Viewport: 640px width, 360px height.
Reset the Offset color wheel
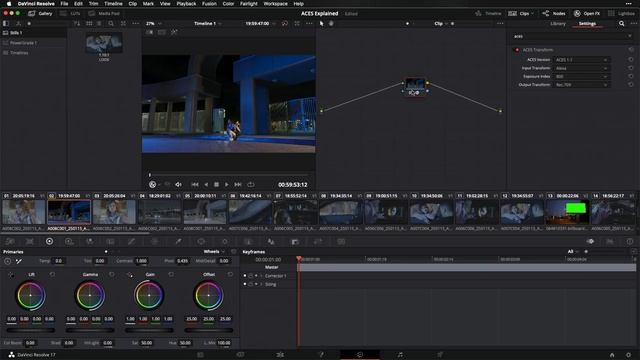(230, 275)
